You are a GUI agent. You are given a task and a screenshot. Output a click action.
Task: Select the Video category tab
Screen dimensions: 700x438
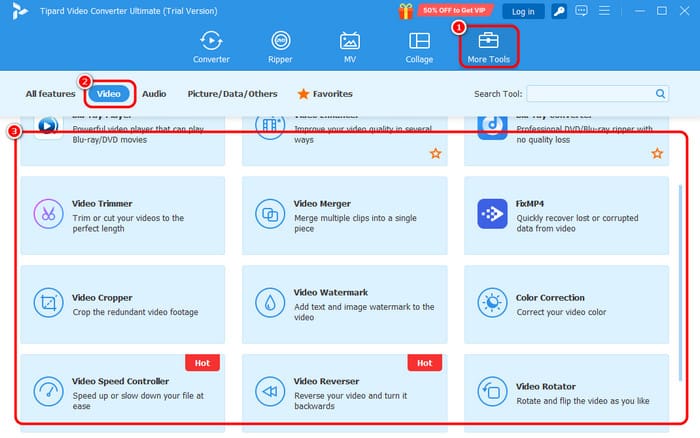tap(108, 94)
